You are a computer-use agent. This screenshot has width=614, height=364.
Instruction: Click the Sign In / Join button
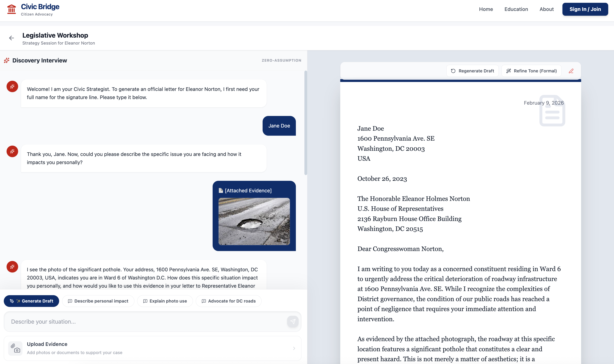click(x=585, y=9)
